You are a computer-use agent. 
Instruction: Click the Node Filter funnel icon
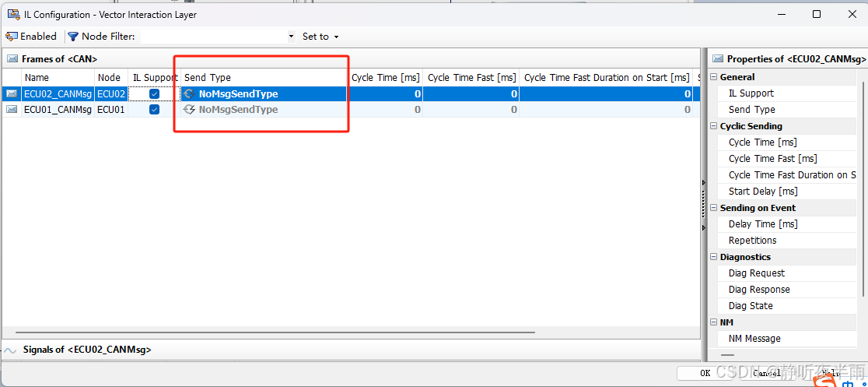(73, 37)
